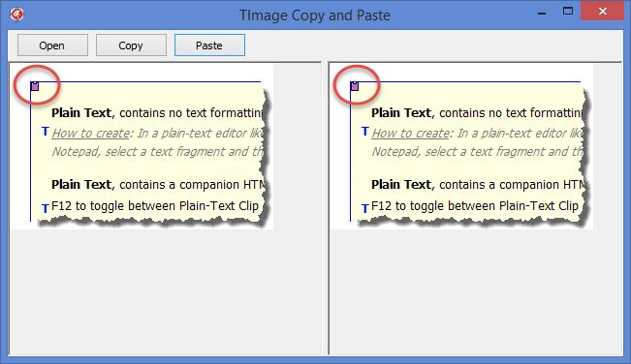The image size is (631, 364).
Task: Click purple clip icon in right image
Action: (x=355, y=86)
